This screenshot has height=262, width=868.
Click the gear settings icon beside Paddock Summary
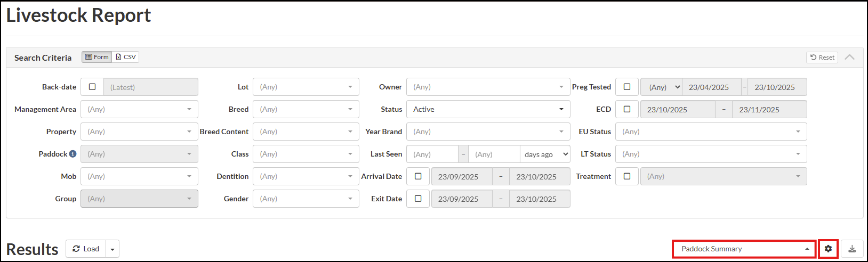point(828,249)
